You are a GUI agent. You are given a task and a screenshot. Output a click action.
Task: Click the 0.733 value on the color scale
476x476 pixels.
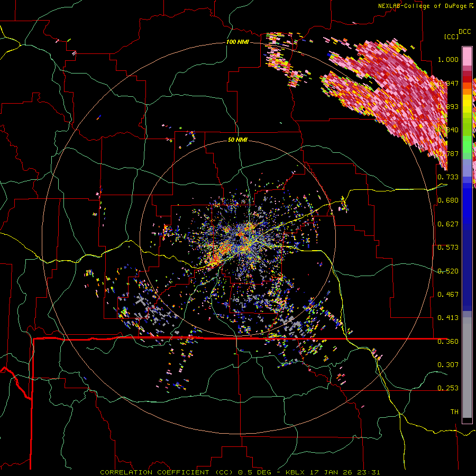(x=448, y=177)
